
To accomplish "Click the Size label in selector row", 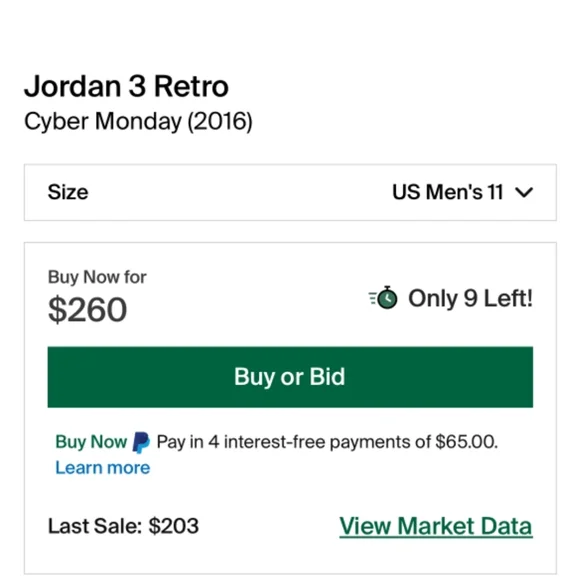I will (x=68, y=192).
